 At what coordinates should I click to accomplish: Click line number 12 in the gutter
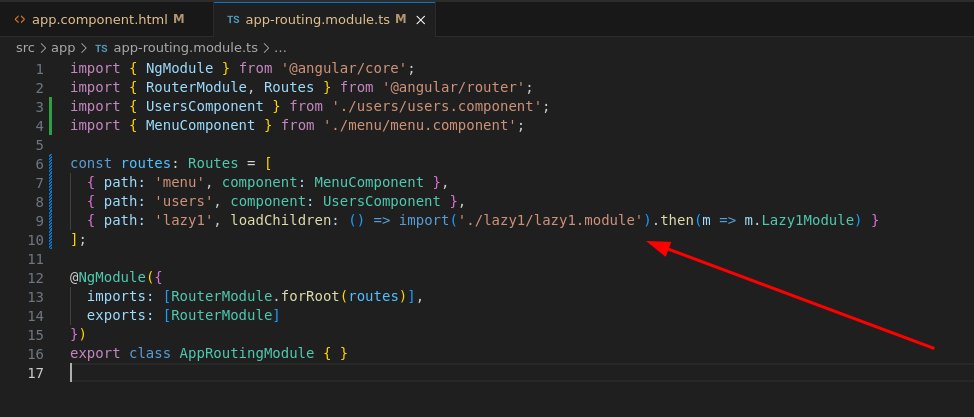[x=36, y=278]
